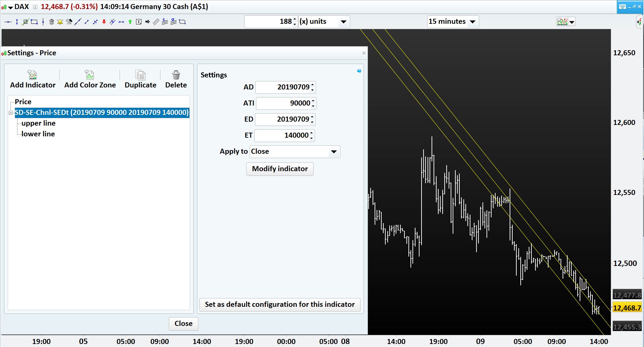Click the AD field stepper arrows

(x=313, y=87)
